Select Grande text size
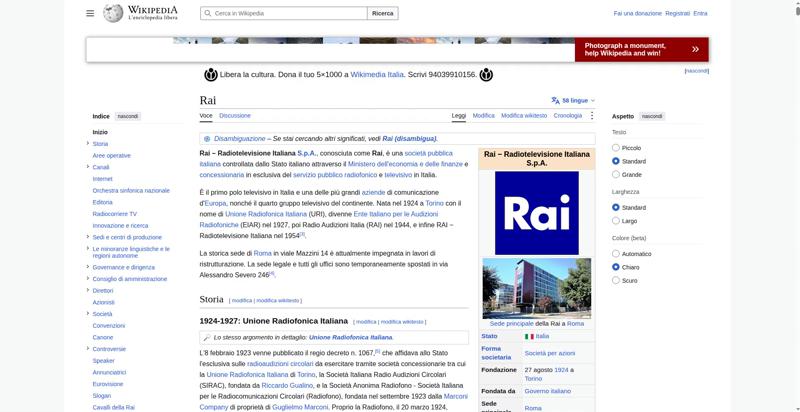 click(616, 174)
